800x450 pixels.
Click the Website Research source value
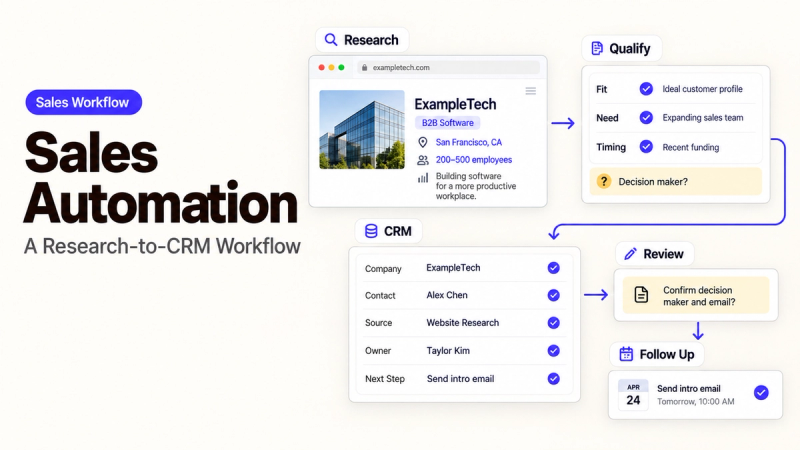click(x=462, y=322)
